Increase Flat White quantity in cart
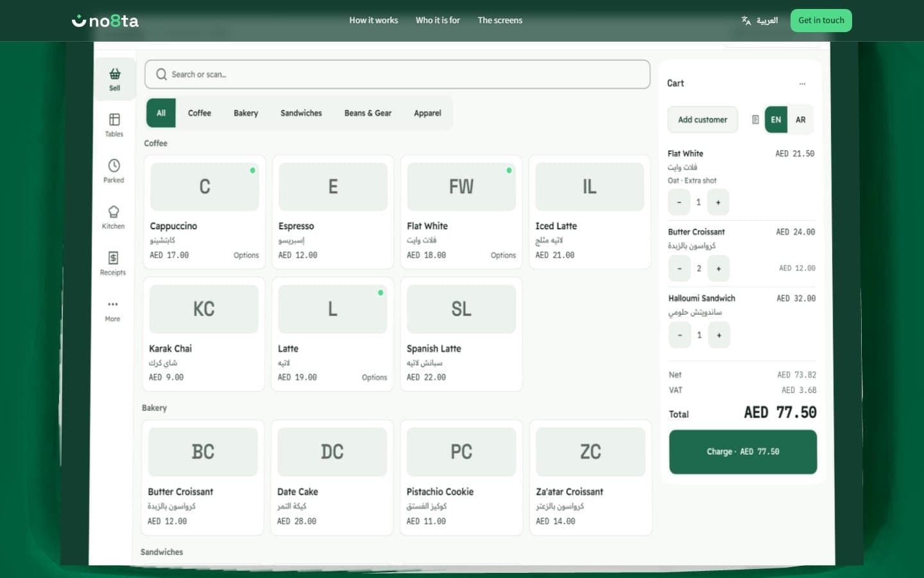This screenshot has width=924, height=578. (x=718, y=202)
